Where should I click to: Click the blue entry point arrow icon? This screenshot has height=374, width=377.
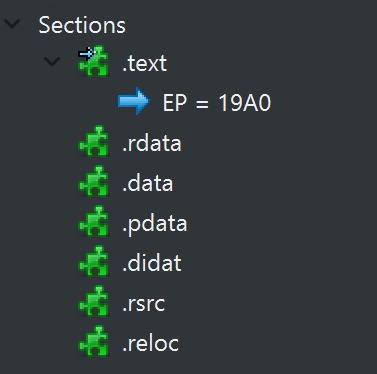coord(134,101)
